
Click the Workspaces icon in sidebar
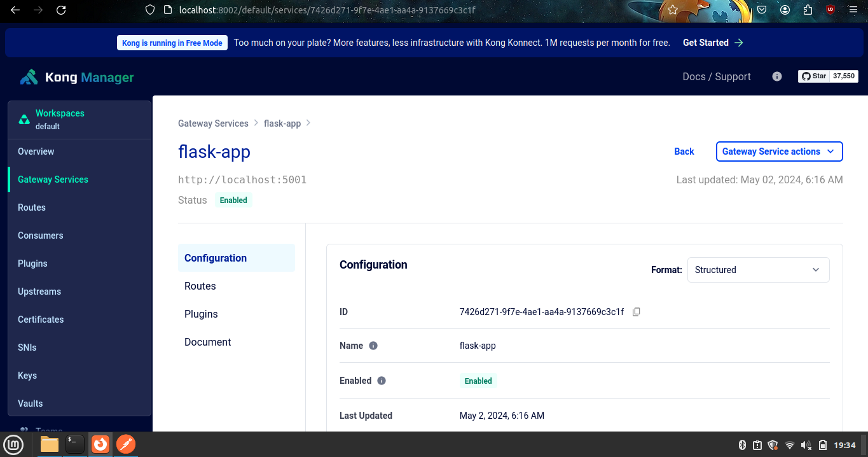point(24,120)
